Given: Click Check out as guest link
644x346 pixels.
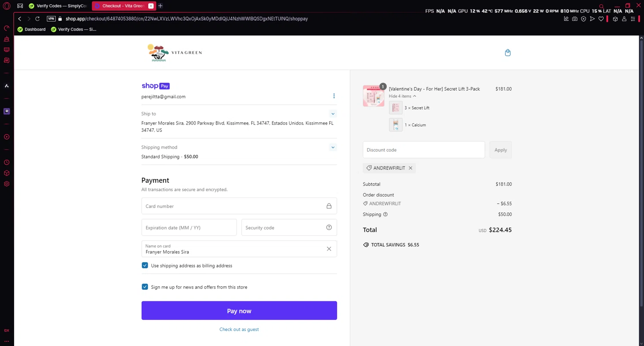Looking at the screenshot, I should click(239, 329).
